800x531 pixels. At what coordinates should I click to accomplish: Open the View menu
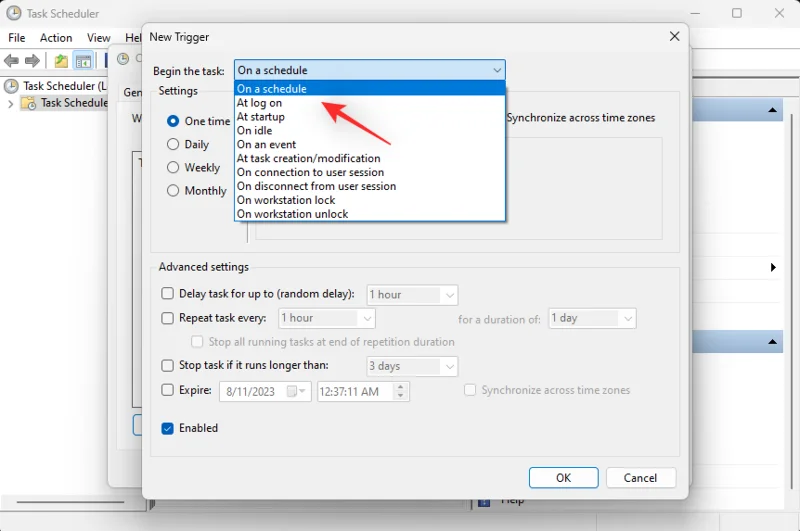[x=98, y=38]
